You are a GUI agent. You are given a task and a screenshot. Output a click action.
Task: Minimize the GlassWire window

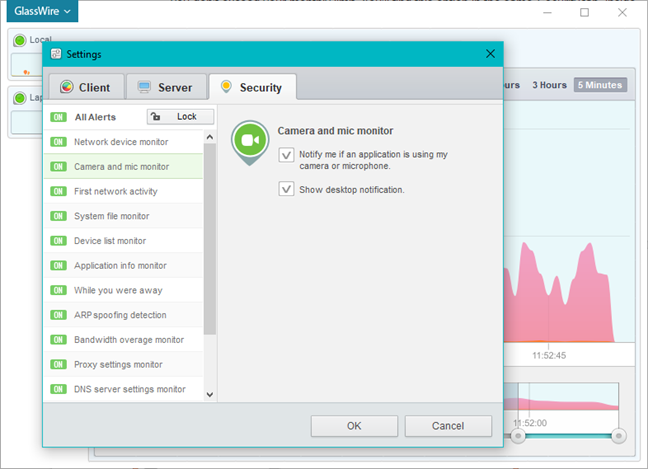tap(547, 13)
